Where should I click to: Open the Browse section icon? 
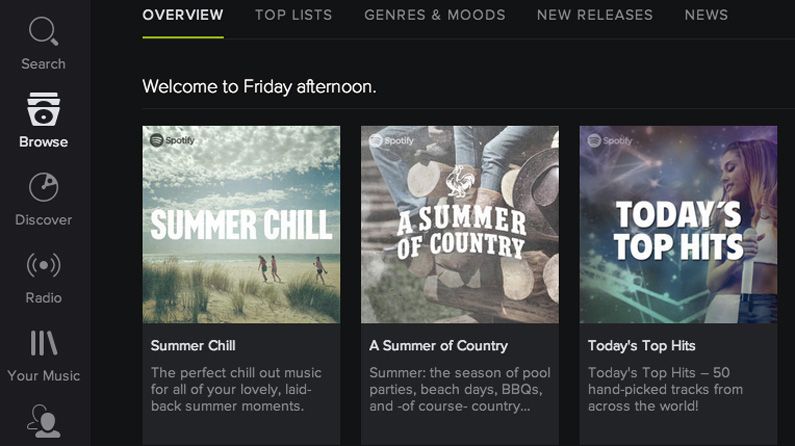[x=43, y=108]
